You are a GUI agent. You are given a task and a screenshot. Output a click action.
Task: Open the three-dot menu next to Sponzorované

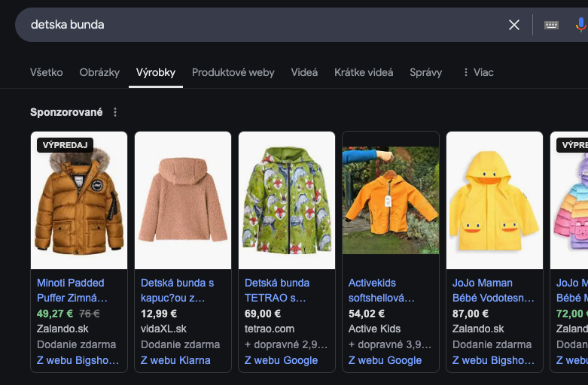pos(115,112)
